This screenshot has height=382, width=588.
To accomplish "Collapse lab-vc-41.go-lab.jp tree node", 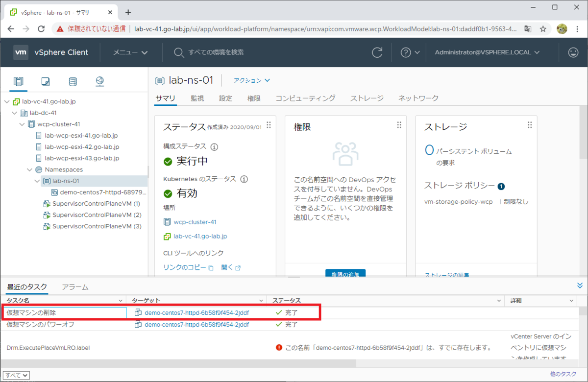I will [6, 102].
